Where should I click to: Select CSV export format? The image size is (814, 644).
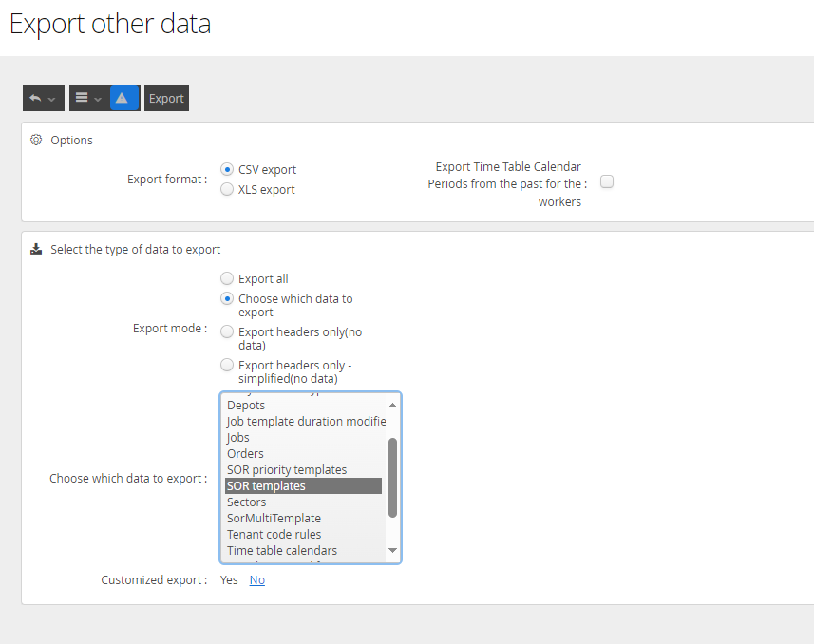[227, 169]
